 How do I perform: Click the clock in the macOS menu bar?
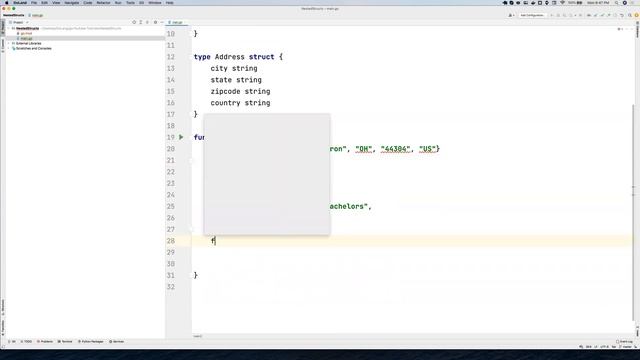[598, 3]
